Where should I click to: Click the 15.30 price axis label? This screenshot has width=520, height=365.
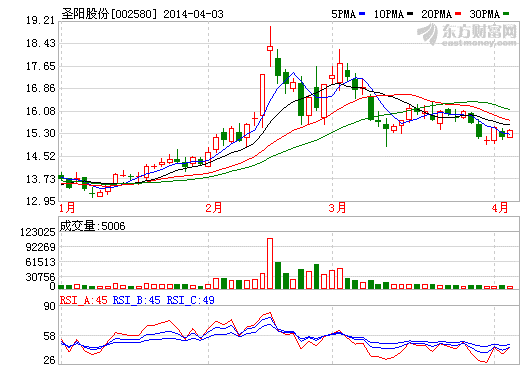tap(40, 133)
